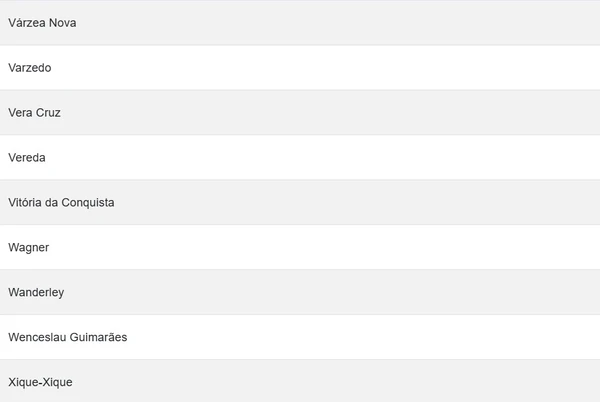Click the white row containing Varzedo
This screenshot has height=402, width=600.
tap(300, 67)
